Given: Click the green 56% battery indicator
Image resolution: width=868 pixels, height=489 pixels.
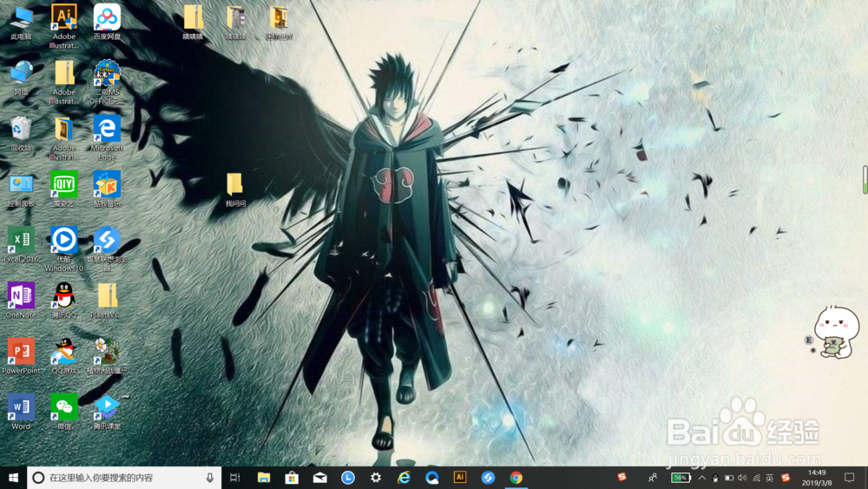Looking at the screenshot, I should [681, 478].
